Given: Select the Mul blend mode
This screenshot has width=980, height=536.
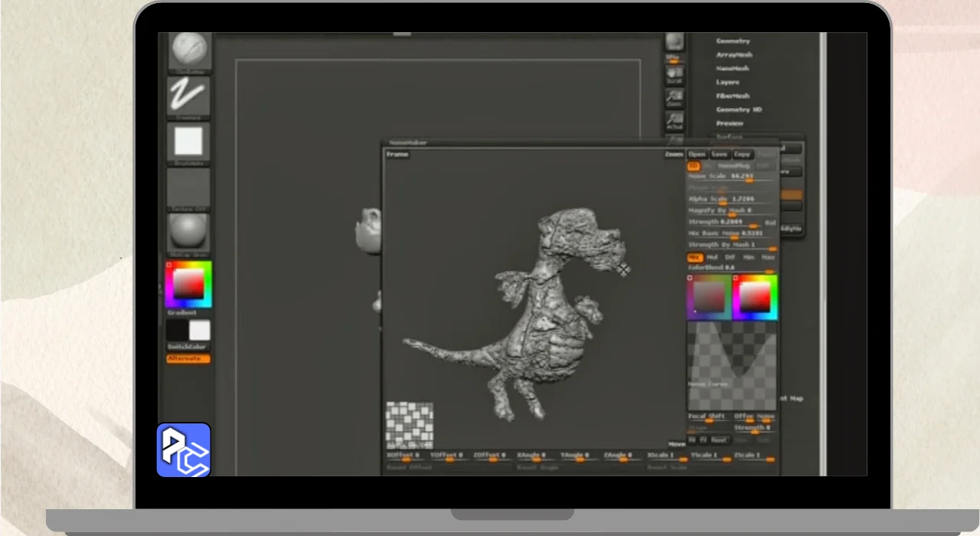Looking at the screenshot, I should coord(712,257).
